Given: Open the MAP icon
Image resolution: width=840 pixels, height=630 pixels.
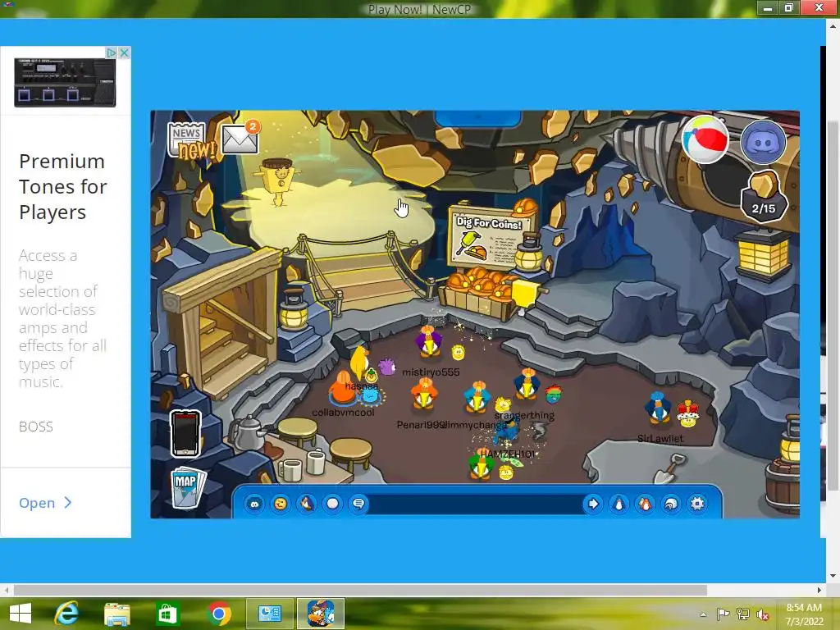Looking at the screenshot, I should (187, 487).
